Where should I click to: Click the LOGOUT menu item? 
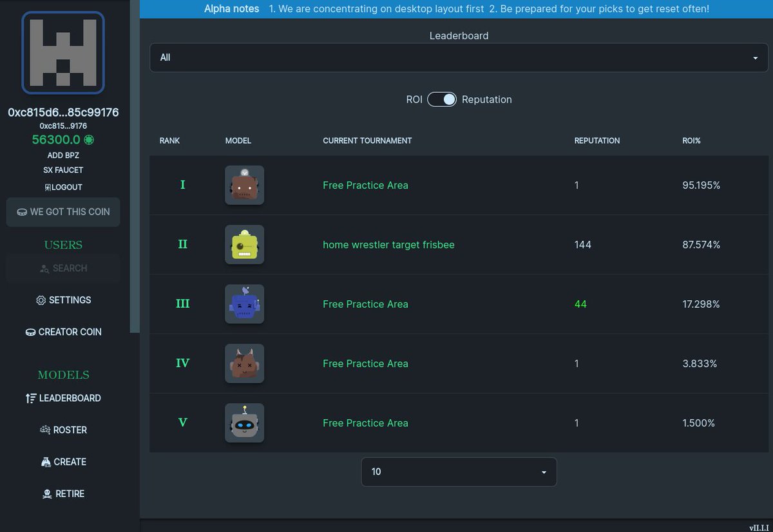click(x=62, y=187)
